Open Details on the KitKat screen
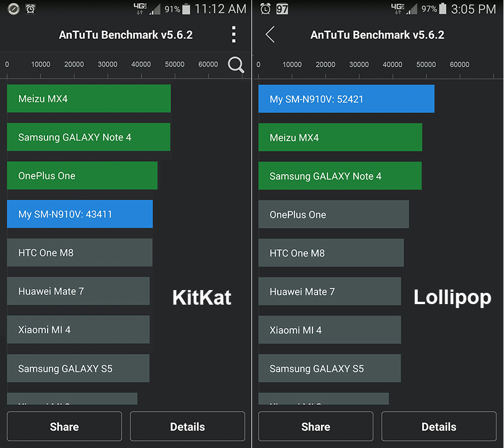Screen dimensions: 504x448 [188, 427]
